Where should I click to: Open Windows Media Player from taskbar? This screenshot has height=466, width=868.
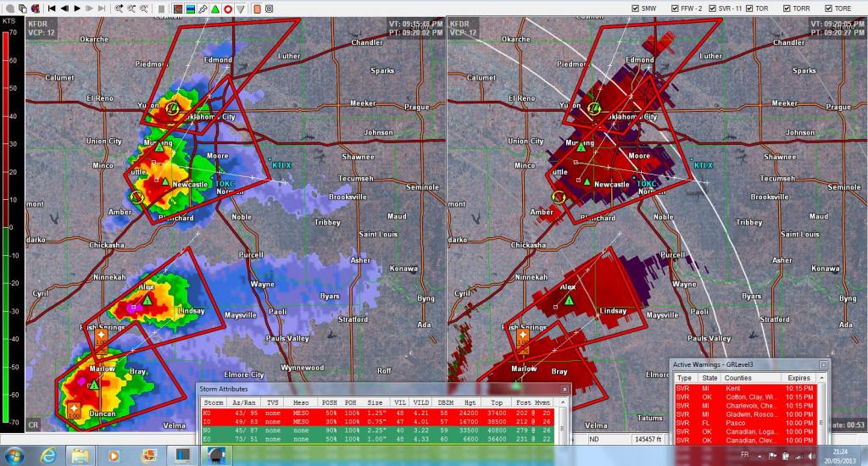point(114,456)
